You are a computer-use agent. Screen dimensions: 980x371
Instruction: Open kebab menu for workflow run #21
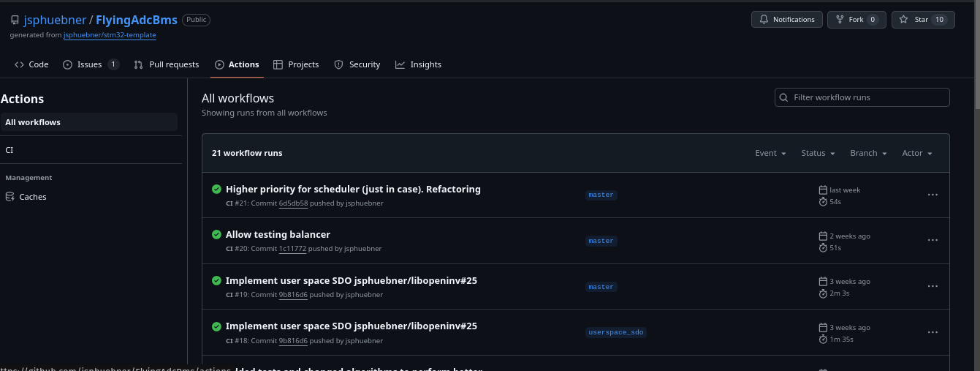pos(932,195)
